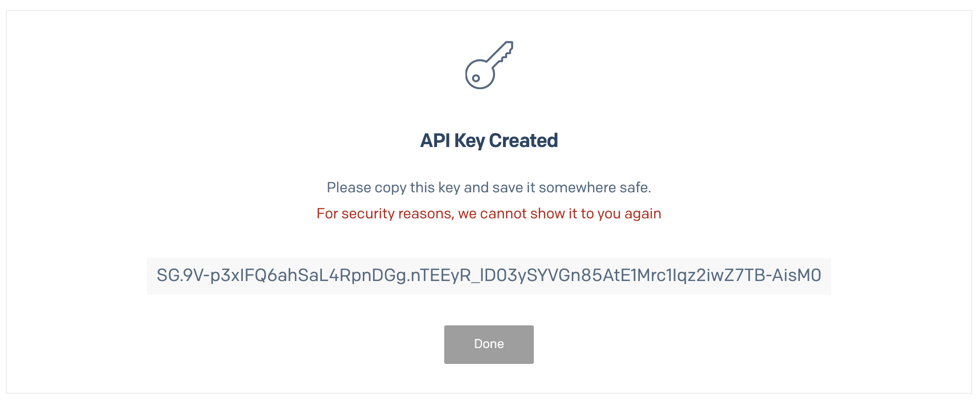
Task: Click the red security warning message
Action: 489,214
